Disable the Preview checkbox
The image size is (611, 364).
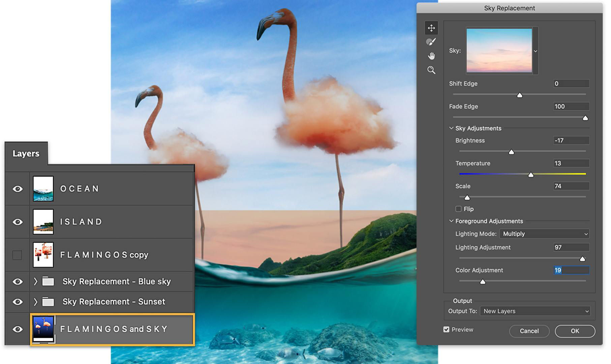pyautogui.click(x=447, y=329)
